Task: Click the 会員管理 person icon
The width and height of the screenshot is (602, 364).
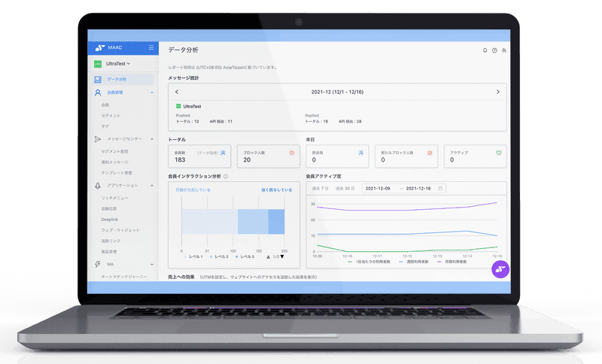Action: [x=98, y=93]
